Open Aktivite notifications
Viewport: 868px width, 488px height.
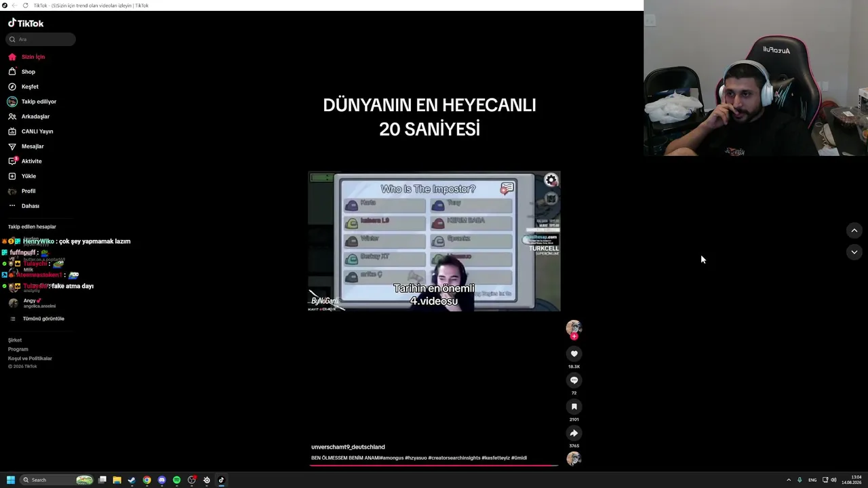(x=25, y=161)
